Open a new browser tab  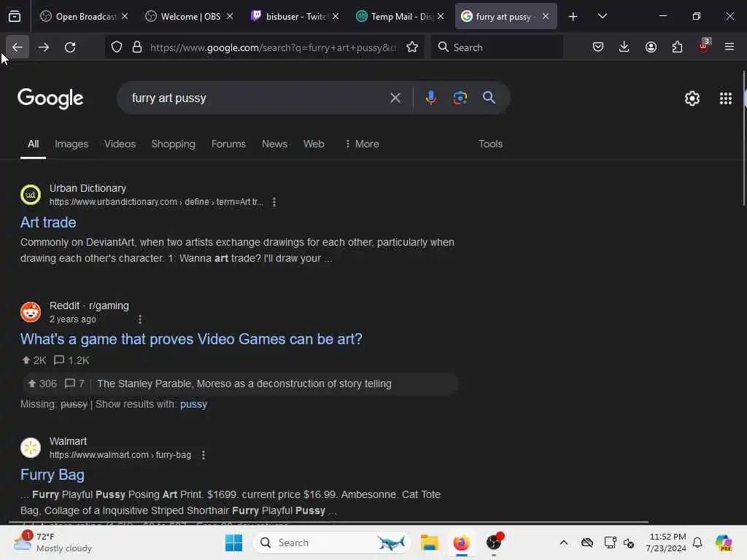573,17
